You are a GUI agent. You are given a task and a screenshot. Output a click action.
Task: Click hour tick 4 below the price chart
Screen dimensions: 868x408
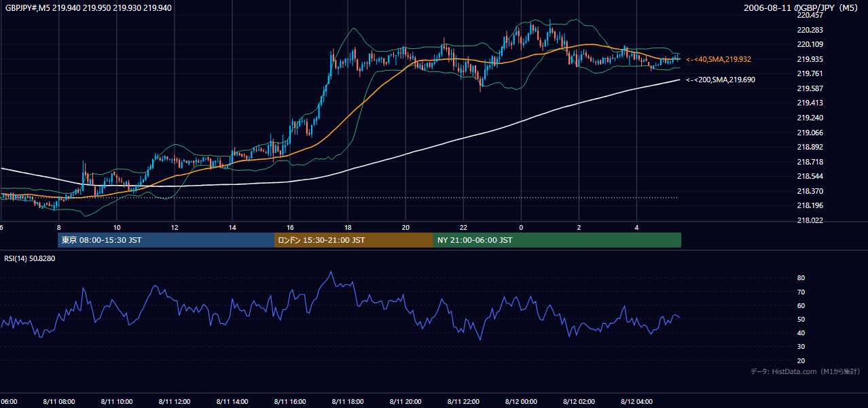(636, 227)
